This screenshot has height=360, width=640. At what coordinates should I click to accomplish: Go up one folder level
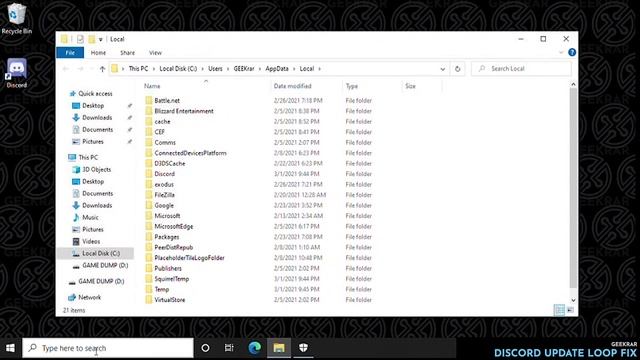coord(102,69)
